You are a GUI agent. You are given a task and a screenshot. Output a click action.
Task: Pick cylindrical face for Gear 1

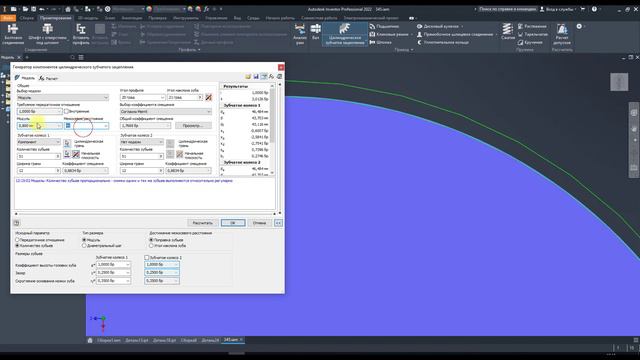pos(67,143)
